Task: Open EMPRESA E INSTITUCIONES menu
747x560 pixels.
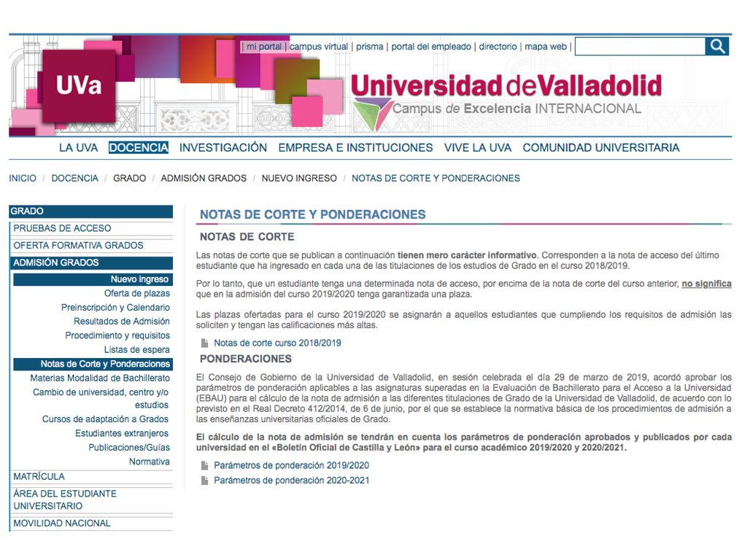Action: pyautogui.click(x=355, y=147)
